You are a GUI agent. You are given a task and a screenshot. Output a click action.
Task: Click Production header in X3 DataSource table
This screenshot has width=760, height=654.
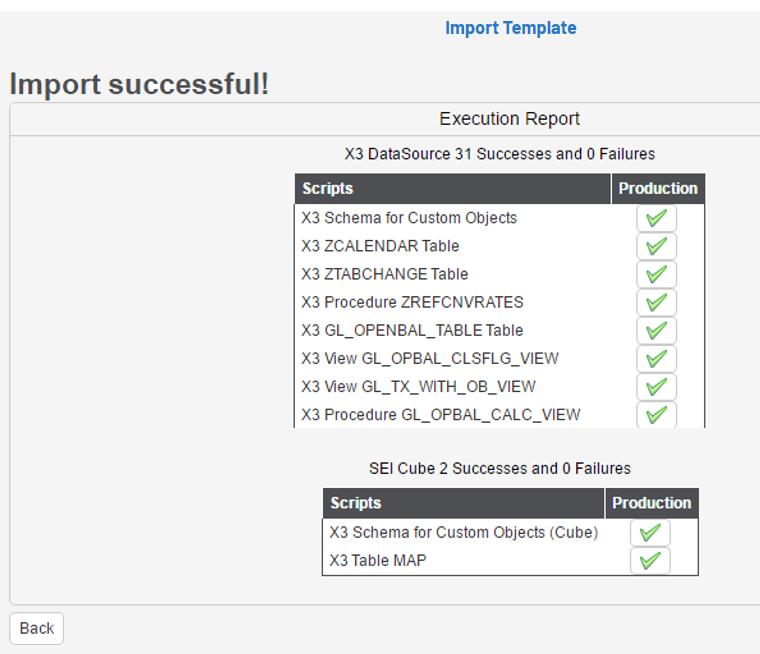click(x=658, y=188)
